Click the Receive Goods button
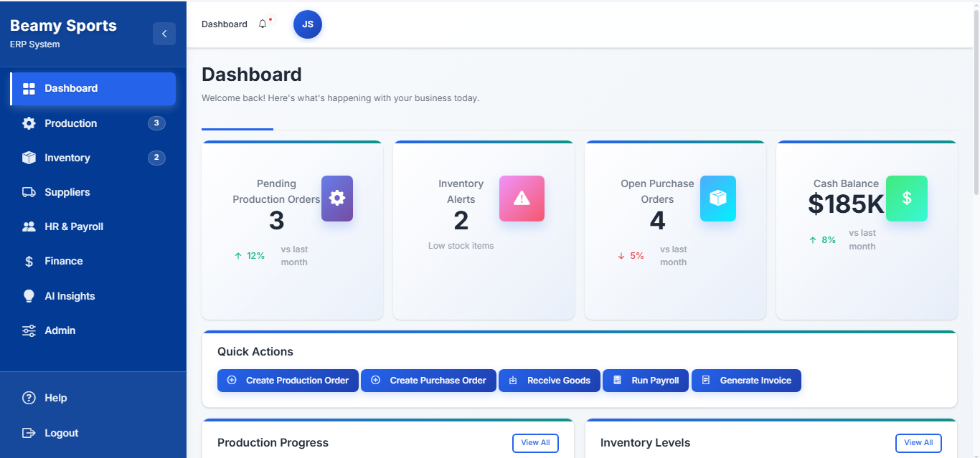 pos(550,381)
